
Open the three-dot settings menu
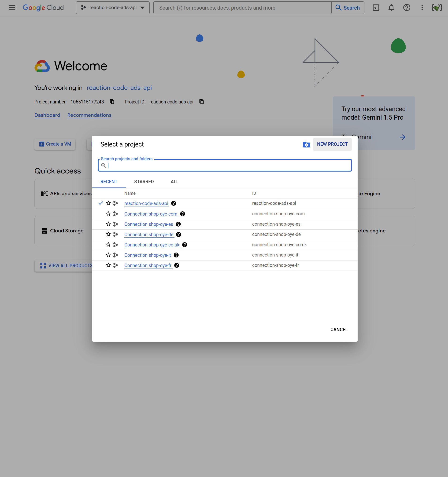click(422, 8)
